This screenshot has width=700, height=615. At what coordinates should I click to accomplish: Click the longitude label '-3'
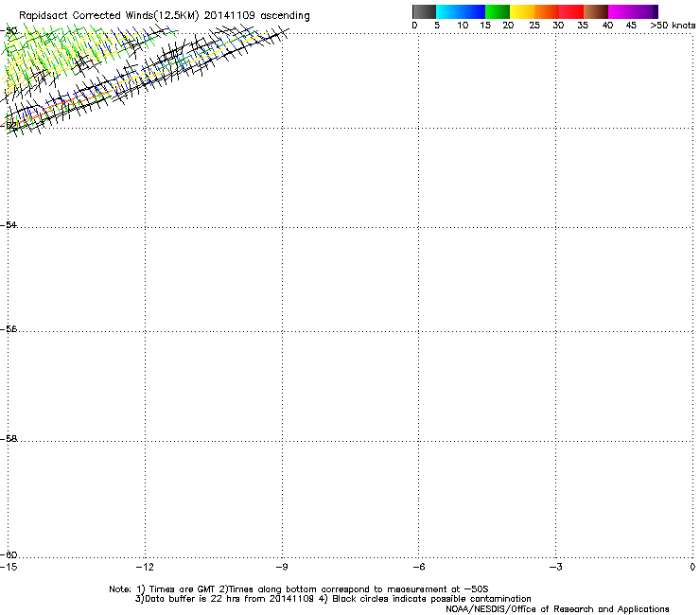click(x=555, y=567)
